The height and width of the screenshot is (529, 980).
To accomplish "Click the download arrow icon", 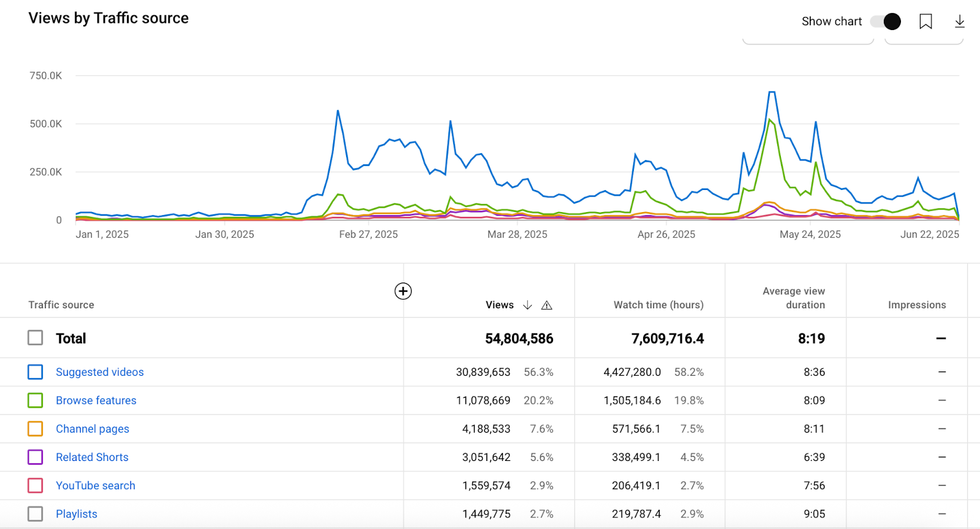I will coord(959,21).
